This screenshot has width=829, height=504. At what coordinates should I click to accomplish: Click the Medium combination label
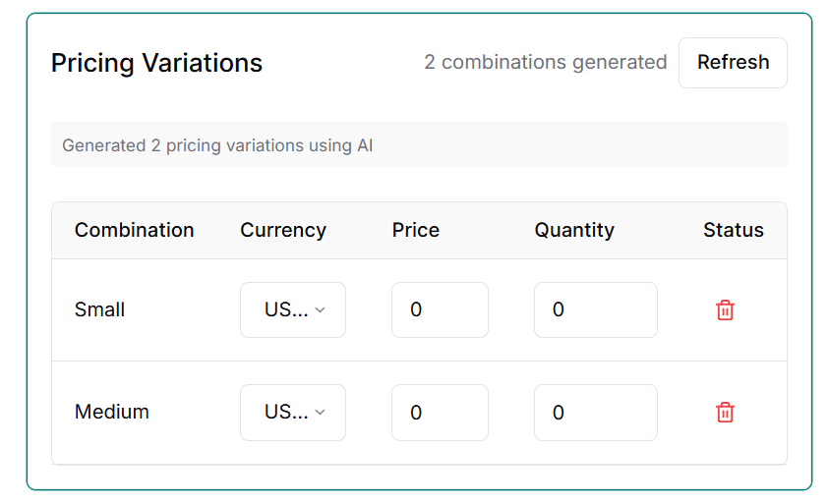(x=112, y=413)
